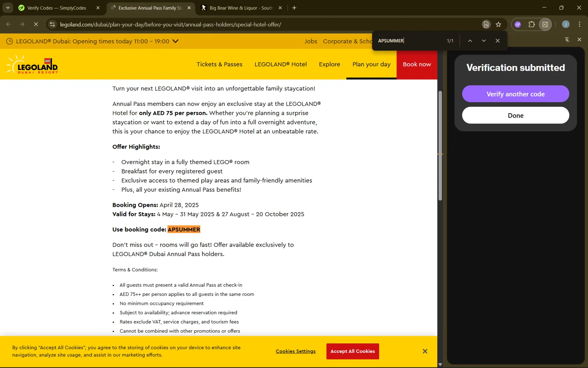Jump to previous find result
The width and height of the screenshot is (588, 368).
tap(470, 41)
